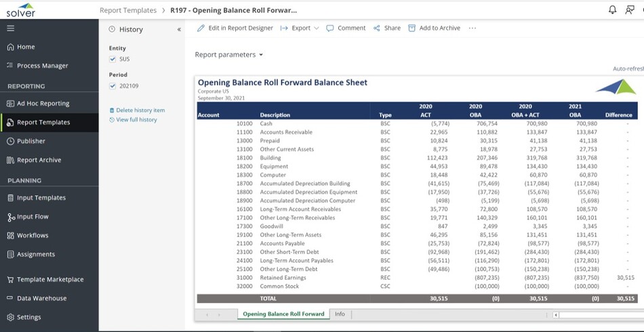Expand the Report parameters dropdown
Image resolution: width=644 pixels, height=332 pixels.
point(228,55)
